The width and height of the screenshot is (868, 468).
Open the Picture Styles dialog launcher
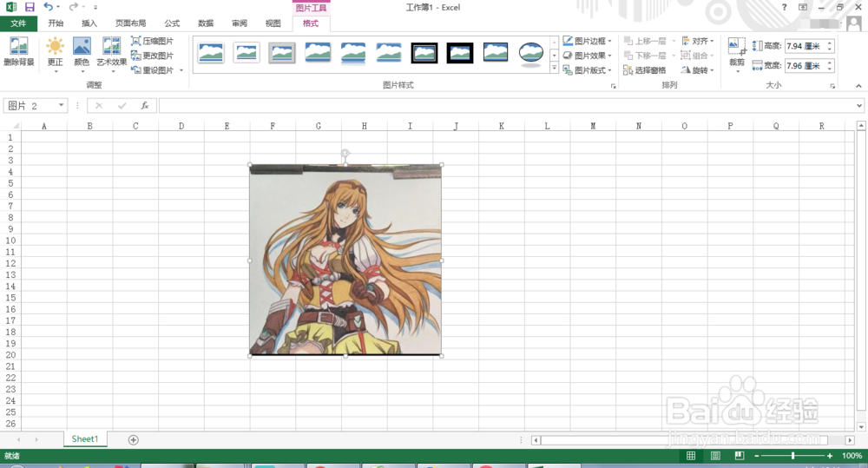[x=614, y=86]
